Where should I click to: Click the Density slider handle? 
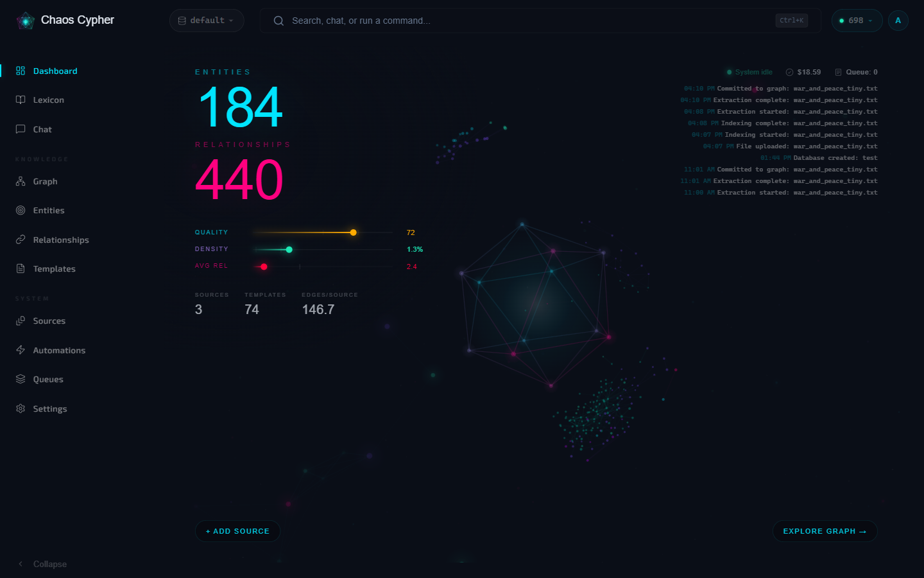tap(289, 249)
